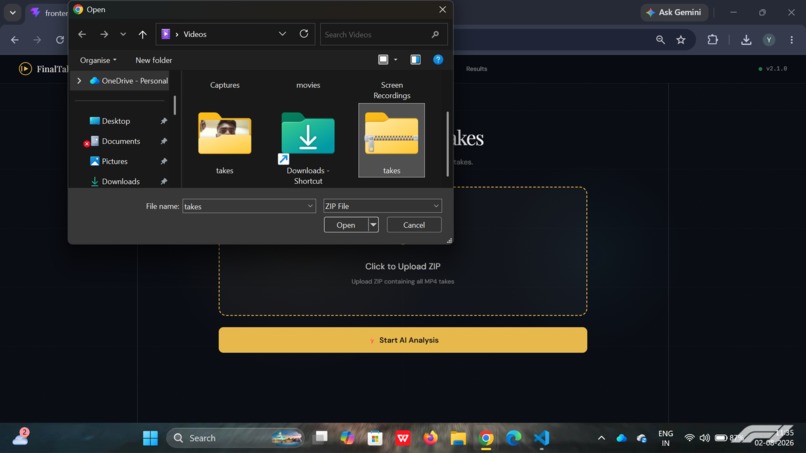The image size is (806, 453).
Task: Open Chrome downloads icon
Action: pos(746,40)
